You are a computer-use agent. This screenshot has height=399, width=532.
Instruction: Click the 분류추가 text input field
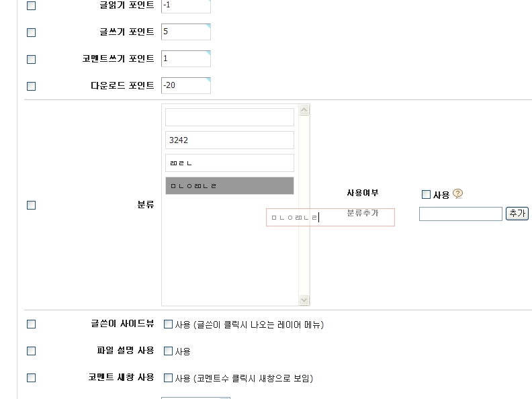(460, 214)
